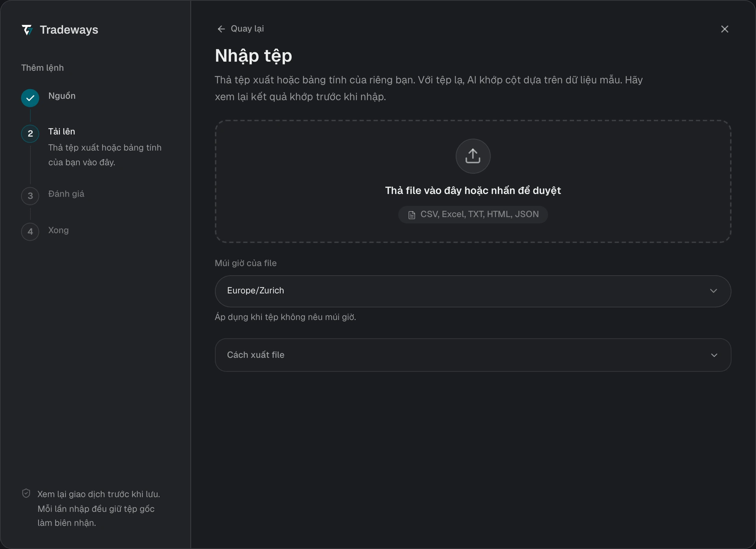Select the Xong step label
756x549 pixels.
point(58,230)
